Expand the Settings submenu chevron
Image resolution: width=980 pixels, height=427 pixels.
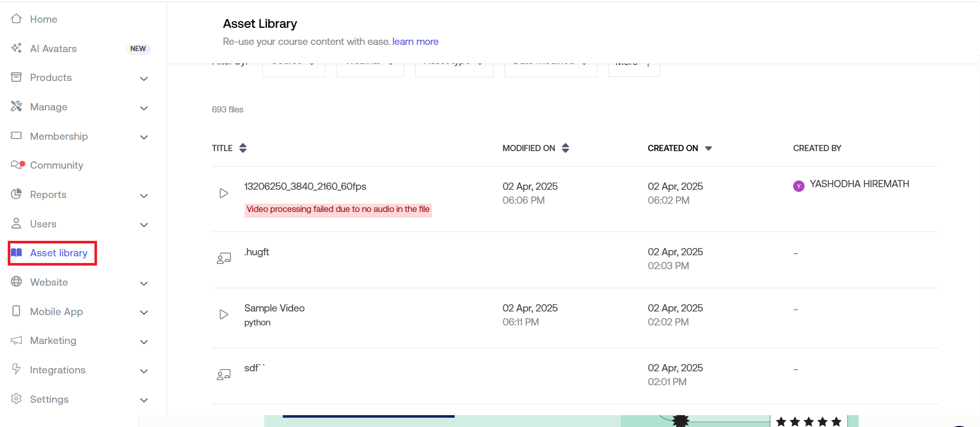(144, 400)
